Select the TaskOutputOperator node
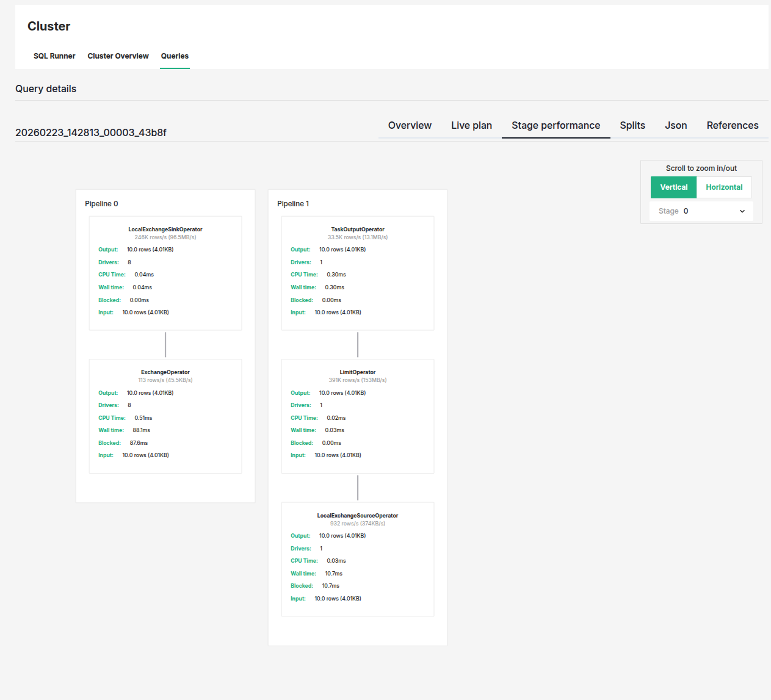Screen dimensions: 771x700 coord(357,272)
